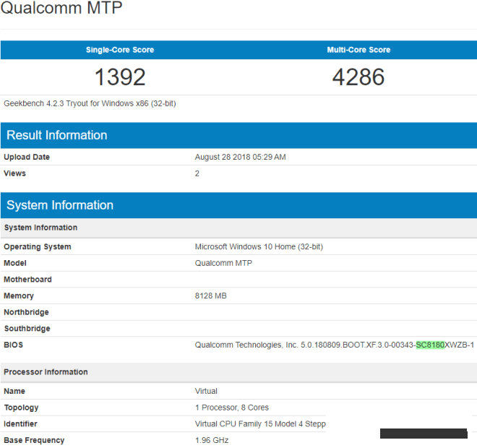Select the multi-core value 4286
477x448 pixels.
click(x=358, y=77)
